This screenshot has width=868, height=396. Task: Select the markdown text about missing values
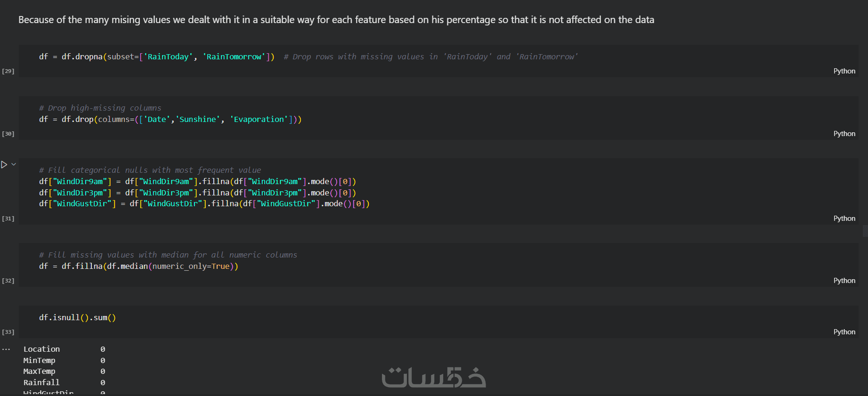(x=336, y=20)
